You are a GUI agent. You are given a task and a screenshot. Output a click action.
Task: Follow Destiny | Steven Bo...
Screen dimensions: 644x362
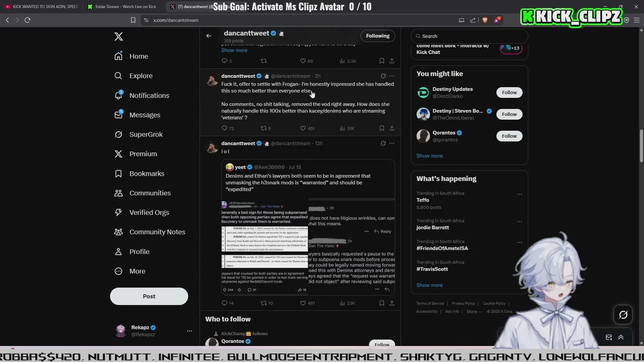509,114
